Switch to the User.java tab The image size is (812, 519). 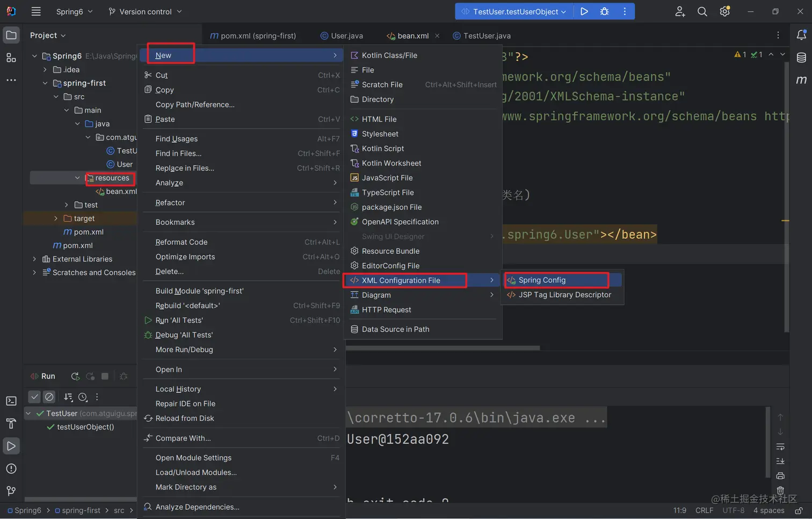point(342,36)
